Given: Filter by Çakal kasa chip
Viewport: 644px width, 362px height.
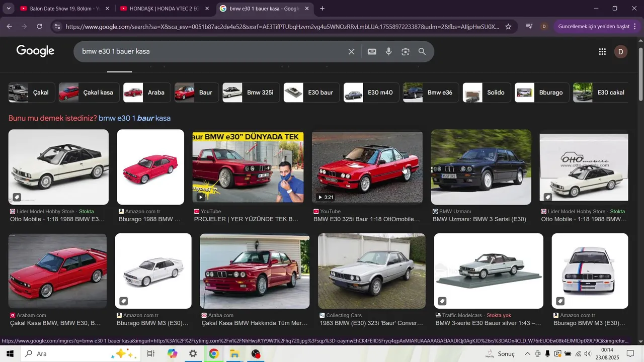Looking at the screenshot, I should [90, 93].
